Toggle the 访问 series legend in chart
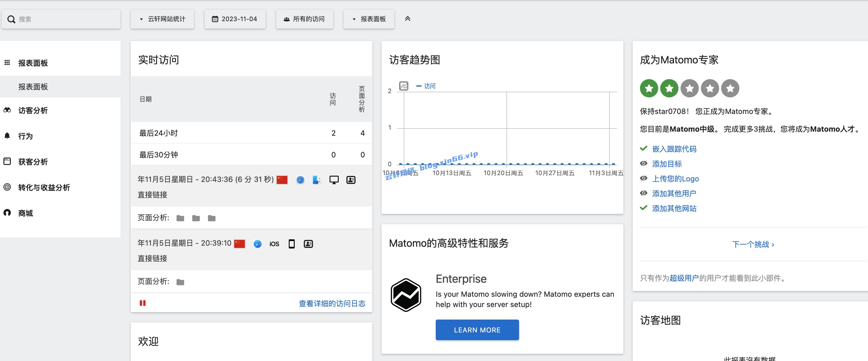 426,86
